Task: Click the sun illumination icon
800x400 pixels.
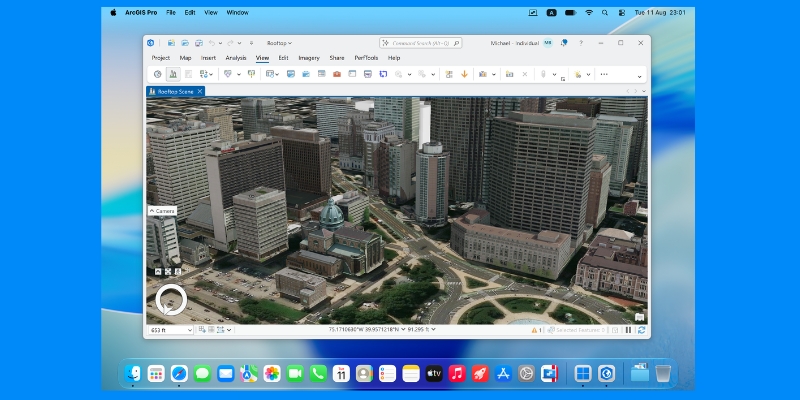Action: 578,74
